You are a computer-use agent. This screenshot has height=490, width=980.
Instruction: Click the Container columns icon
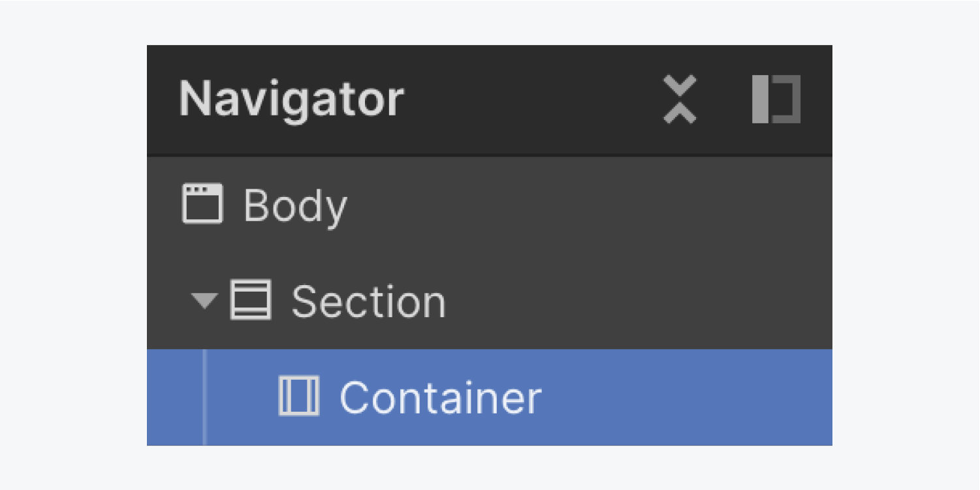pos(299,395)
